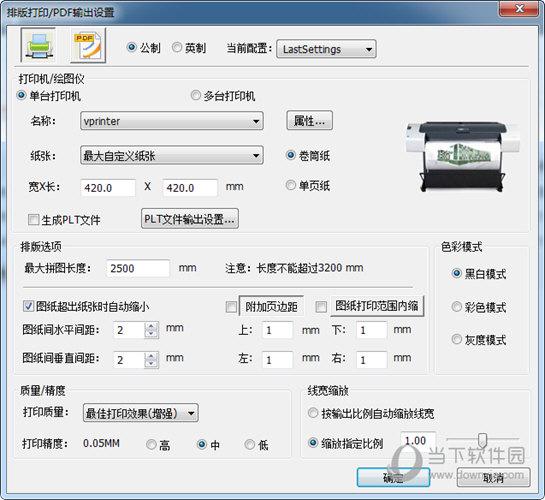
Task: Confirm settings with 确定 button
Action: tap(393, 478)
